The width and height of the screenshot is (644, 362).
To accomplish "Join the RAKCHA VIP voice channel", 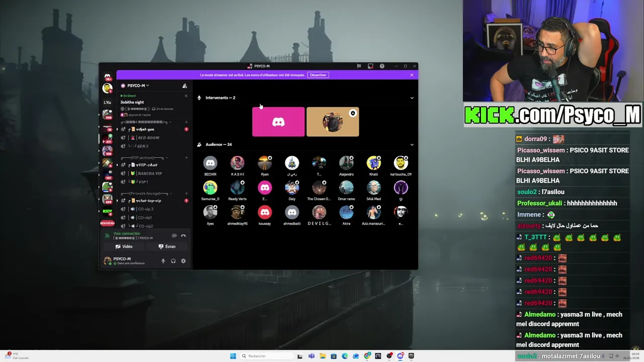I will click(x=153, y=173).
